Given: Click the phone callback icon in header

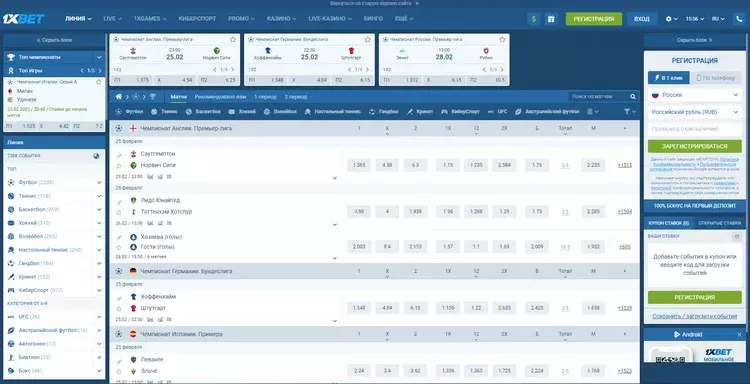Looking at the screenshot, I should pos(739,19).
